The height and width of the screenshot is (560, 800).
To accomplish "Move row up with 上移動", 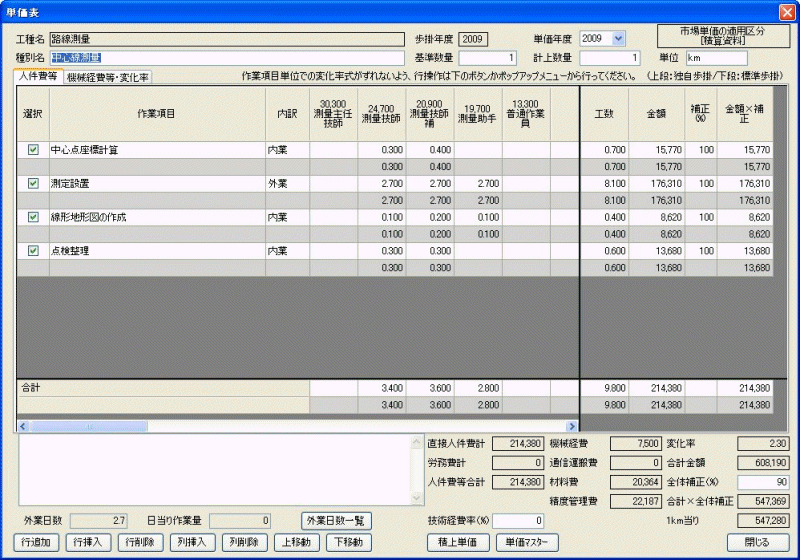I will click(296, 542).
